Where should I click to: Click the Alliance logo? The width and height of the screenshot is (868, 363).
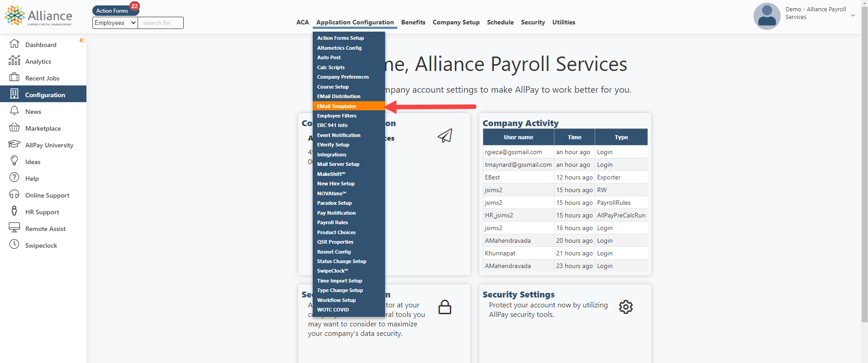[x=38, y=16]
